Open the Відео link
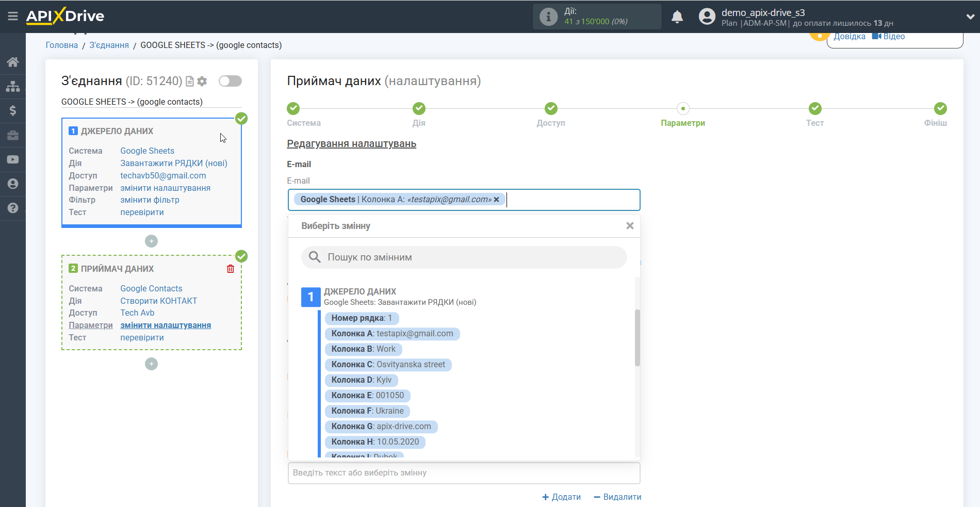The height and width of the screenshot is (507, 980). pos(889,37)
